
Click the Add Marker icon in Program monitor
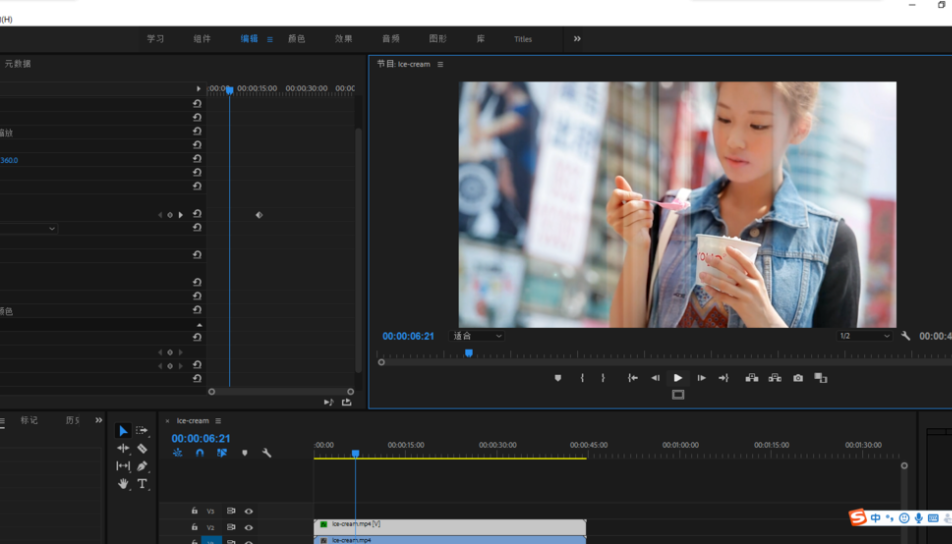click(558, 378)
